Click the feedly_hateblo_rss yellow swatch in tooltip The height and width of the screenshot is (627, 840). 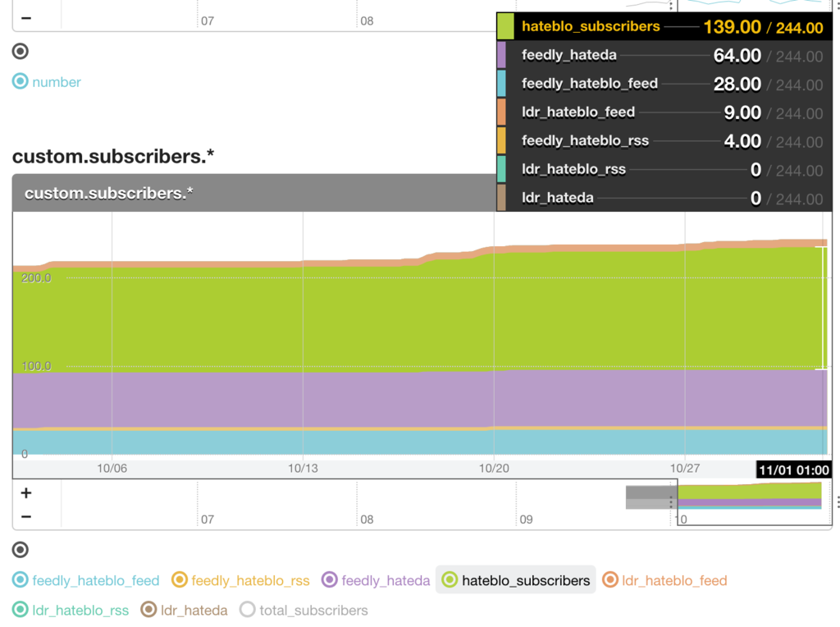pos(501,140)
